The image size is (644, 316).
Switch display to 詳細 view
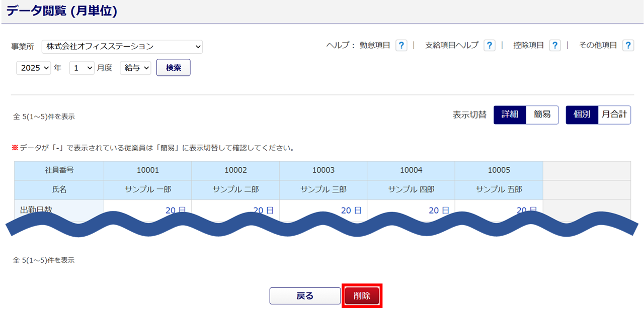[510, 115]
